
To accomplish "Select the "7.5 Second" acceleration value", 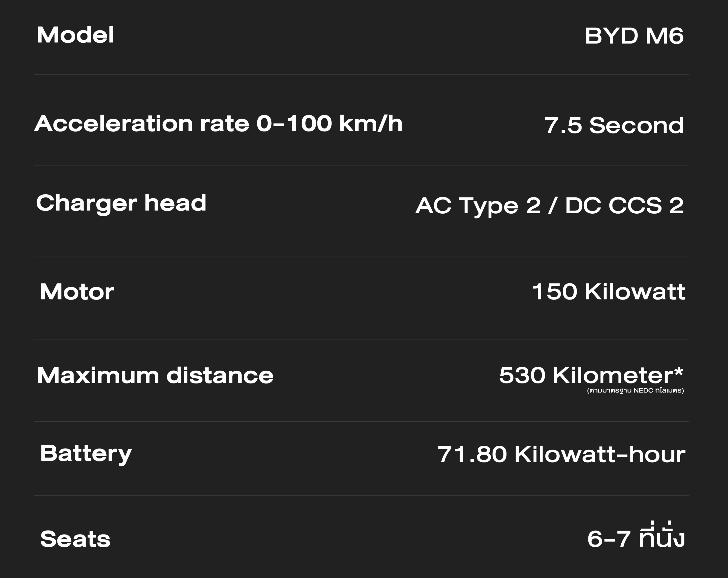I will [613, 125].
